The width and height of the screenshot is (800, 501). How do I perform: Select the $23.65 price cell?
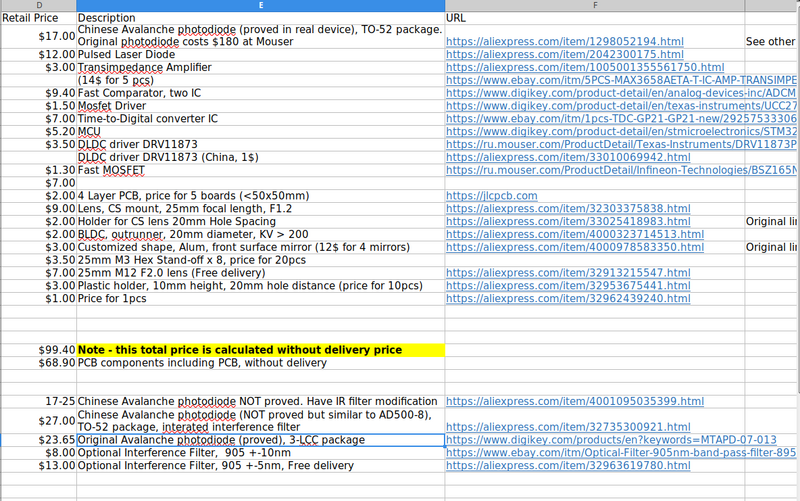(39, 440)
